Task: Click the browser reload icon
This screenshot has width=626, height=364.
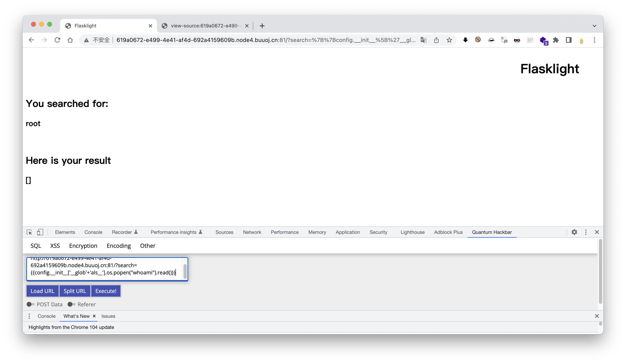Action: (57, 40)
